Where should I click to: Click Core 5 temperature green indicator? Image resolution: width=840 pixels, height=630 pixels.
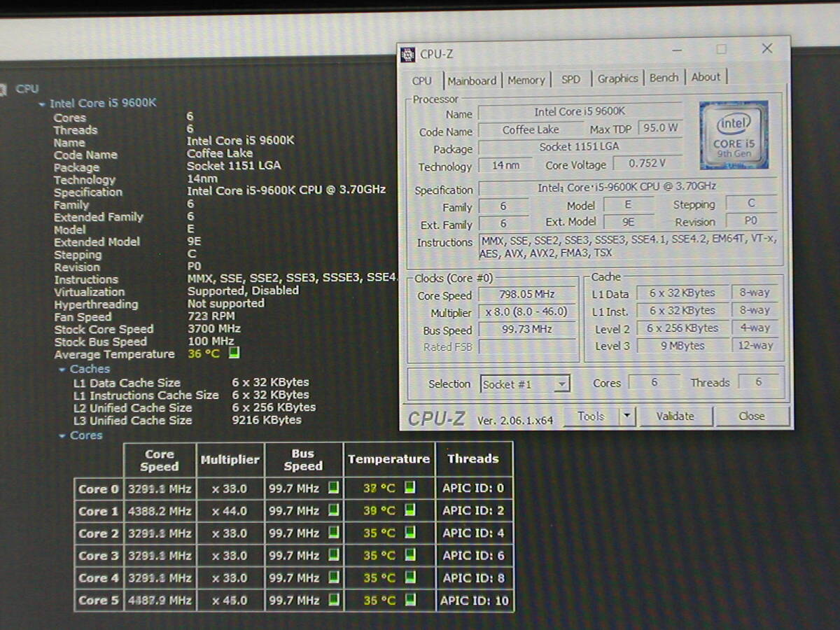coord(409,599)
